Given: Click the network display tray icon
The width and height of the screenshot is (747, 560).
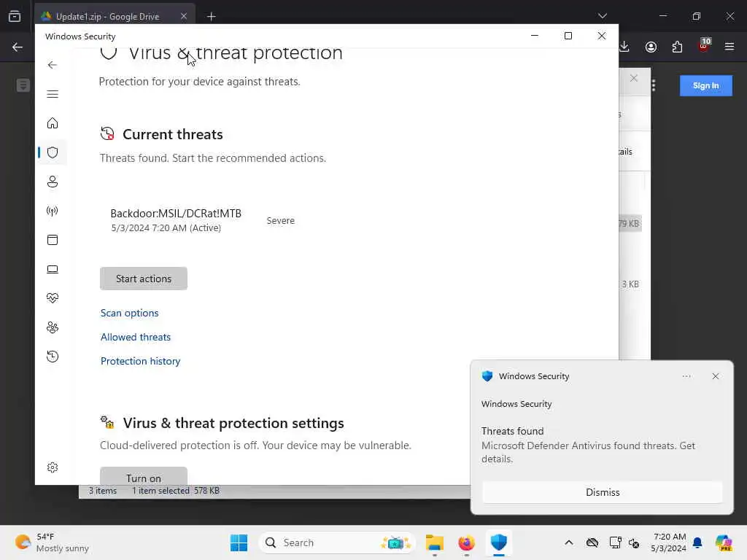Looking at the screenshot, I should pos(615,542).
